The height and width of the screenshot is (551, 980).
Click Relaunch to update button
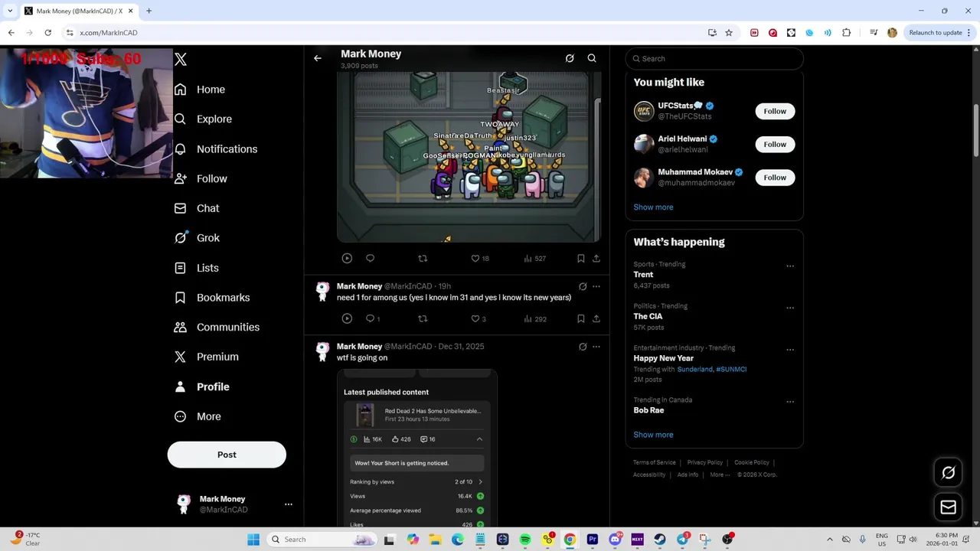936,33
